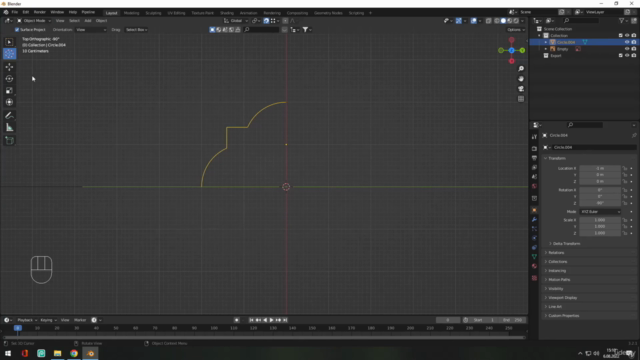The image size is (640, 360).
Task: Click the pan view hand icon
Action: coord(521,79)
